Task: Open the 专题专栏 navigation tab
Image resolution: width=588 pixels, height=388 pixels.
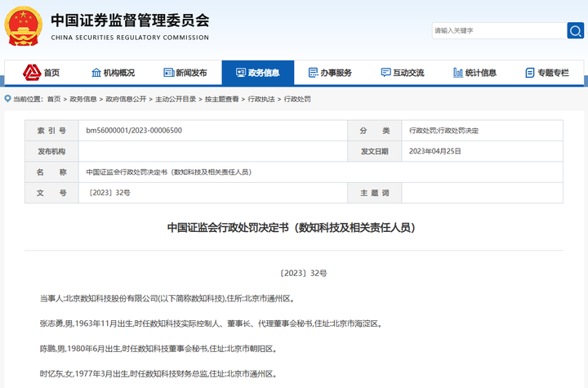Action: [x=547, y=73]
